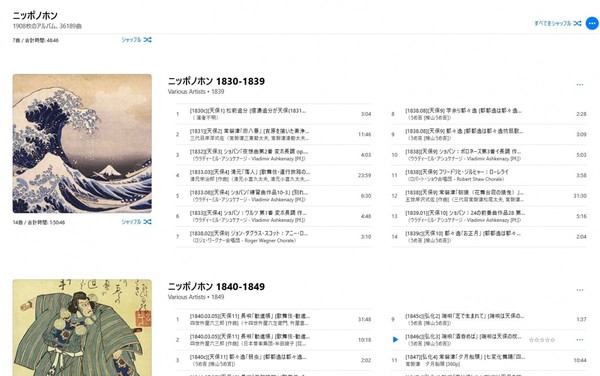Select track 12 [1838] lasting 31:30
Screen dimensions: 600x376
tap(489, 196)
